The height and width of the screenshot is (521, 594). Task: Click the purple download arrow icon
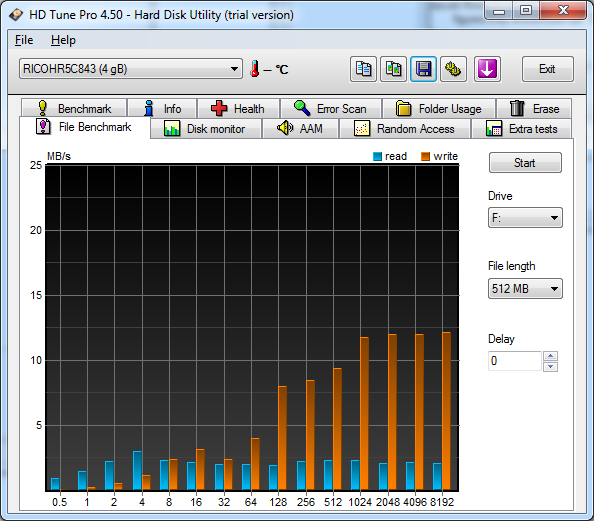[x=487, y=69]
